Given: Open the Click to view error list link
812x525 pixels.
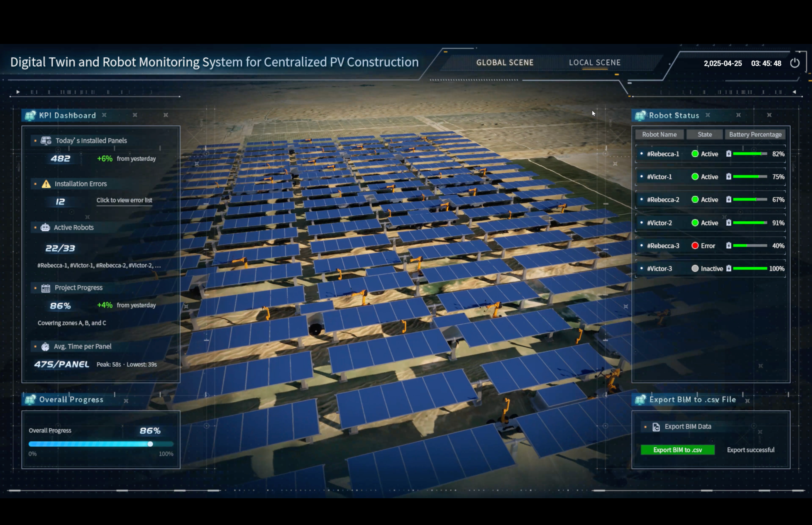Looking at the screenshot, I should click(x=124, y=200).
